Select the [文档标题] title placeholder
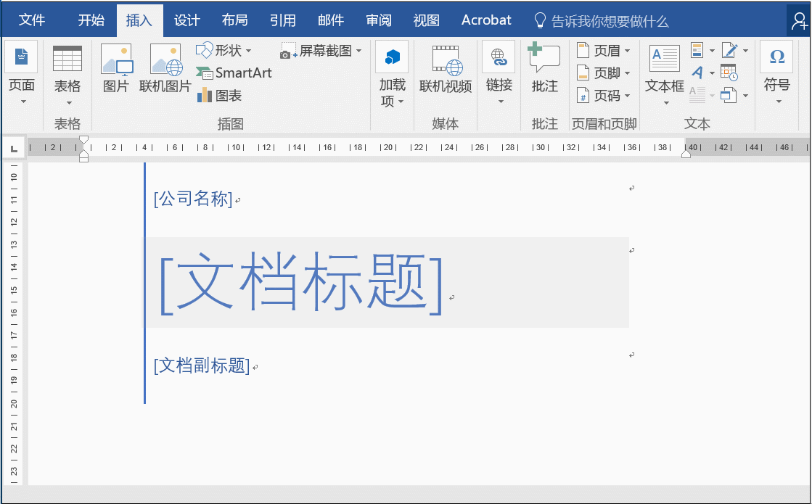This screenshot has width=812, height=504. click(300, 284)
